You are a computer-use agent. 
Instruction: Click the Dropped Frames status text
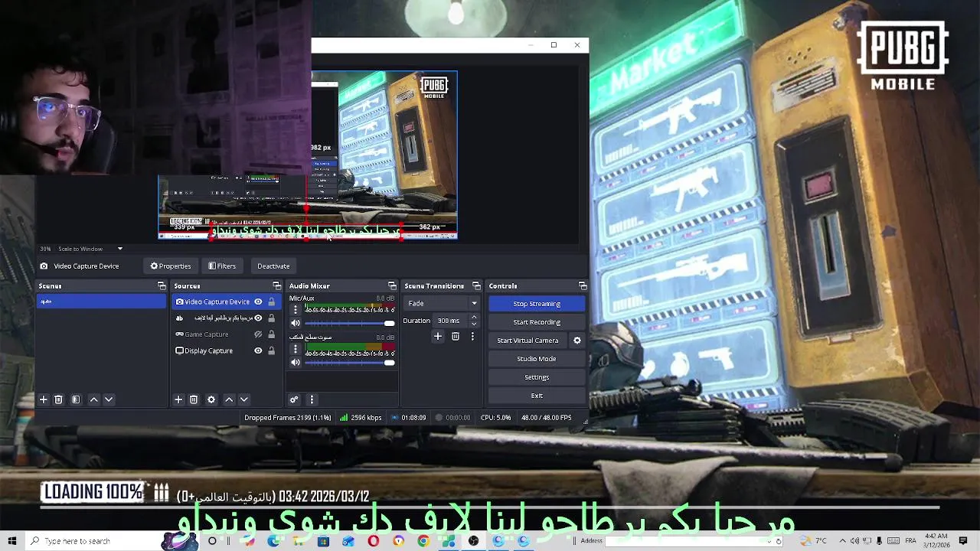288,418
